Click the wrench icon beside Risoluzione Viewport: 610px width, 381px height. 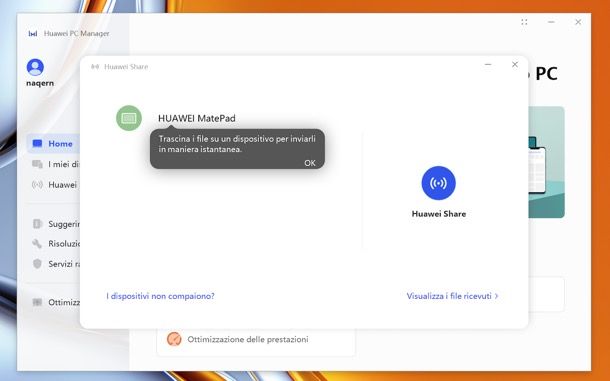(x=37, y=244)
